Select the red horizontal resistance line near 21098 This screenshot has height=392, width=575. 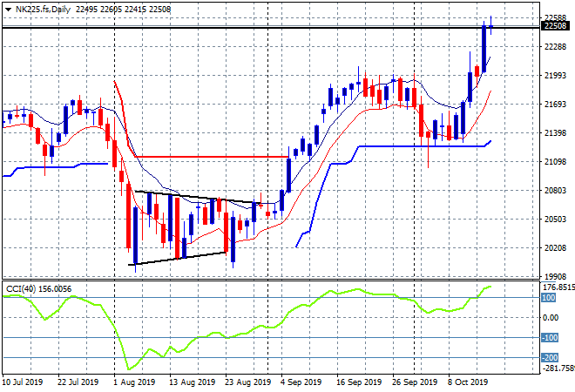tap(212, 157)
